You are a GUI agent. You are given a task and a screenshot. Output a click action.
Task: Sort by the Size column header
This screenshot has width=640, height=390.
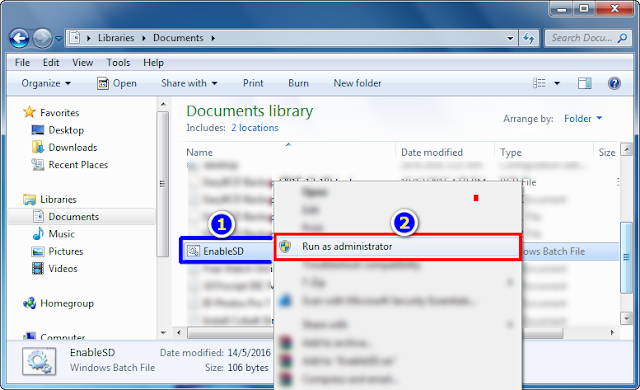pos(607,153)
